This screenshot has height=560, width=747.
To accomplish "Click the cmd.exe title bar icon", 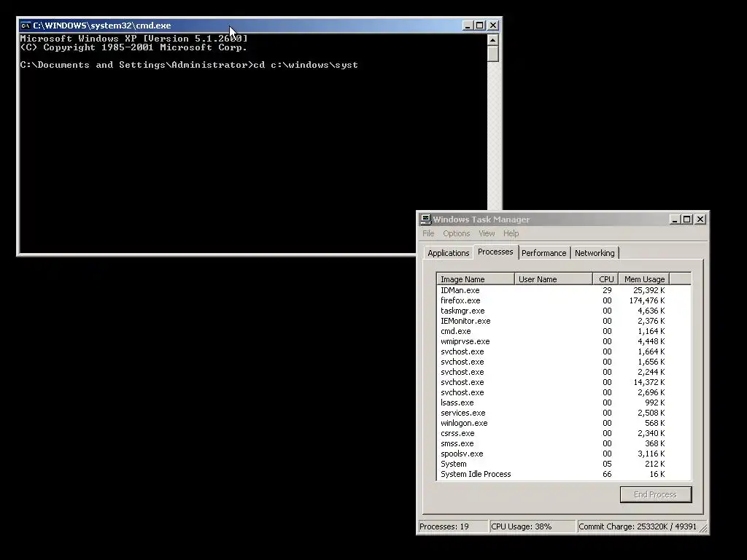I will [26, 26].
